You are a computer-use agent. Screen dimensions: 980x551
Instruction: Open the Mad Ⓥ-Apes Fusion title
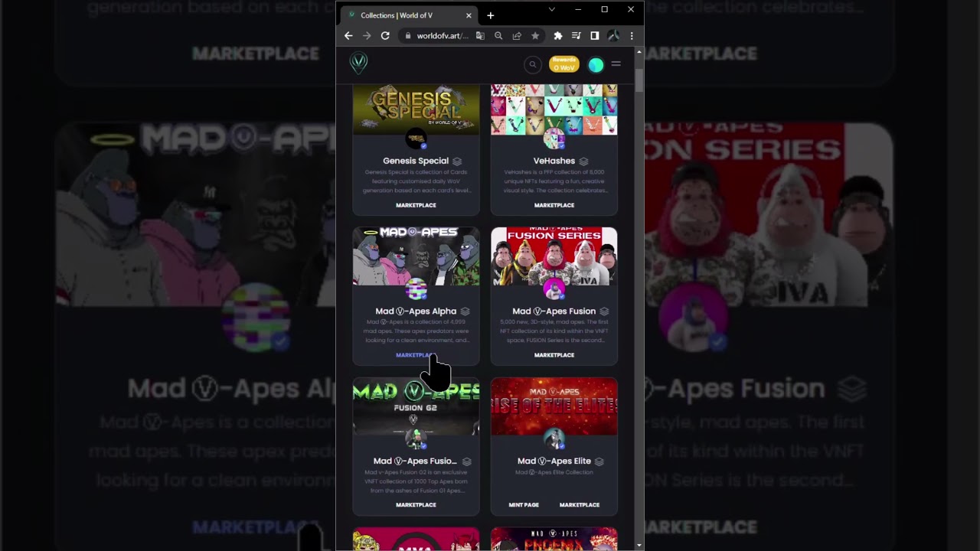554,311
